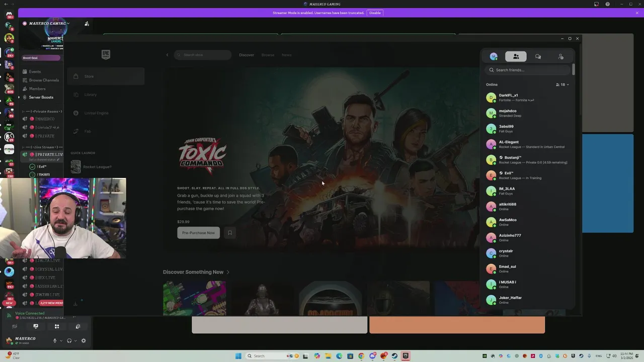The height and width of the screenshot is (362, 644).
Task: Switch to the Discover tab
Action: pyautogui.click(x=247, y=55)
